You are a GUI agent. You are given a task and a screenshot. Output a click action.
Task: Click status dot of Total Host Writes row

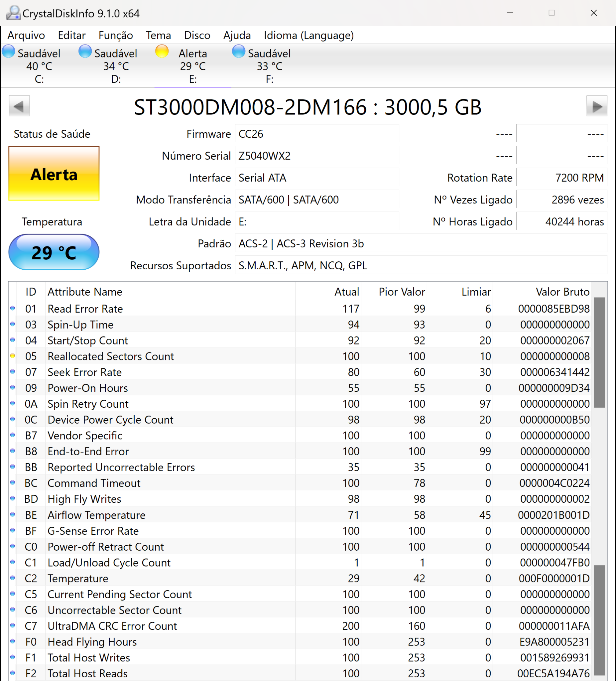pyautogui.click(x=13, y=657)
